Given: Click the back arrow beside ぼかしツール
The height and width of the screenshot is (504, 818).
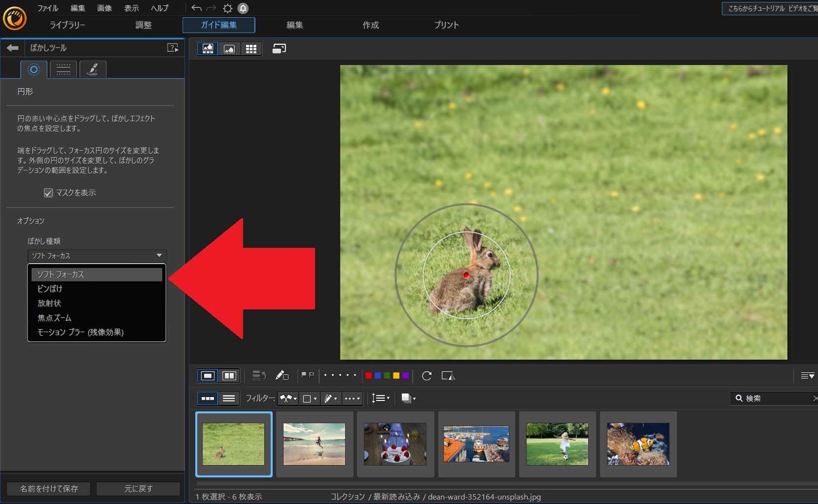Looking at the screenshot, I should pos(13,48).
